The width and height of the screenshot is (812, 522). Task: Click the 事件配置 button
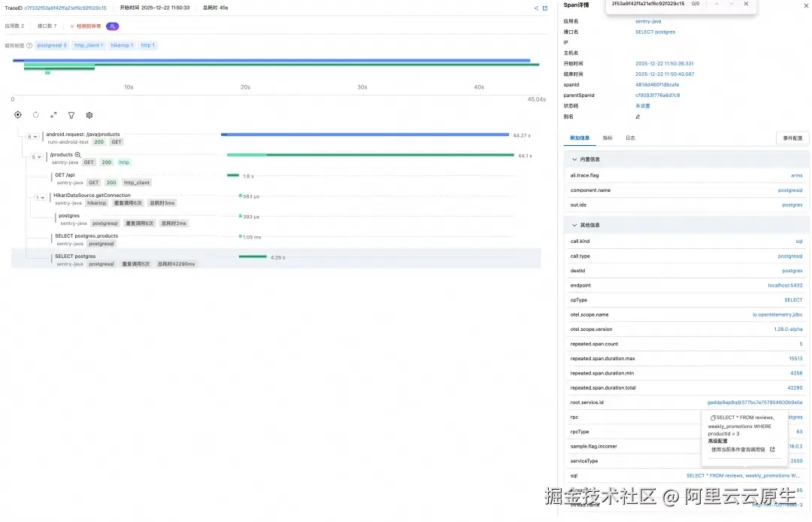(x=792, y=138)
